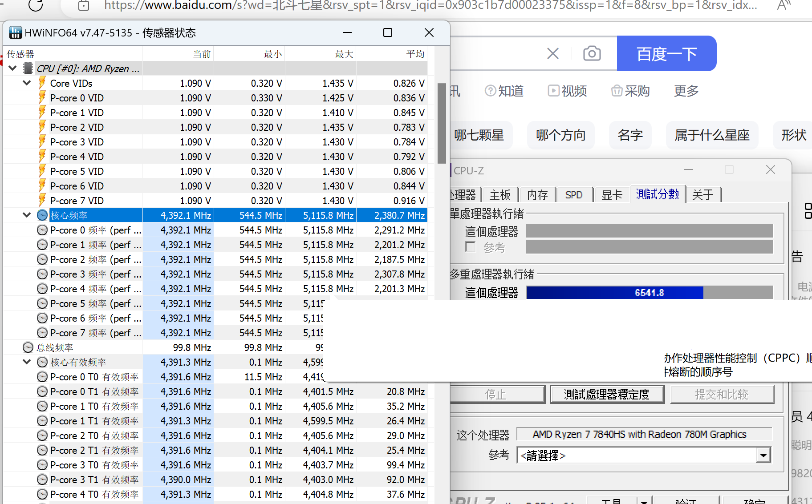Viewport: 812px width, 504px height.
Task: Click the 提交和比较 button in CPU-Z
Action: [x=722, y=395]
